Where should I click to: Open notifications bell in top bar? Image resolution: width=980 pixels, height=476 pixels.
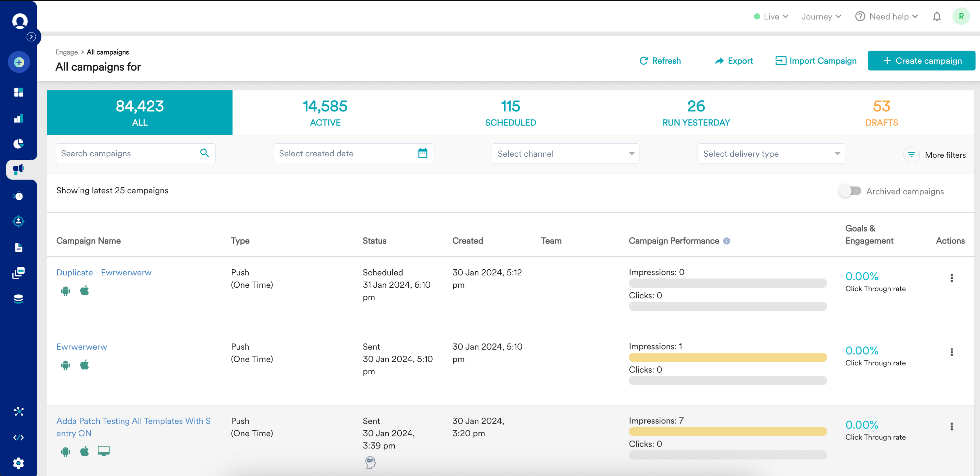[937, 16]
